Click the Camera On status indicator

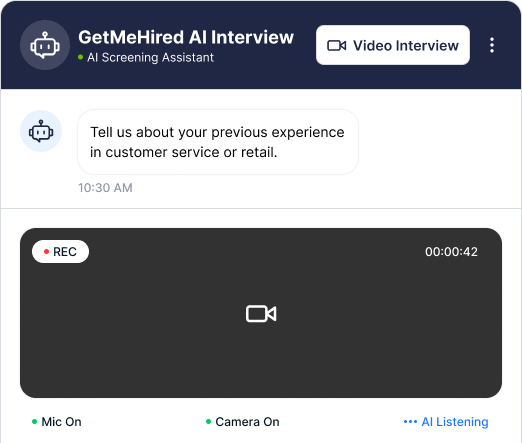coord(243,422)
